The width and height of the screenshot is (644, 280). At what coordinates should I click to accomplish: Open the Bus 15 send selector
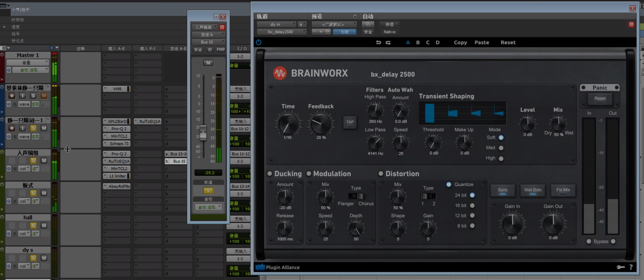[209, 42]
